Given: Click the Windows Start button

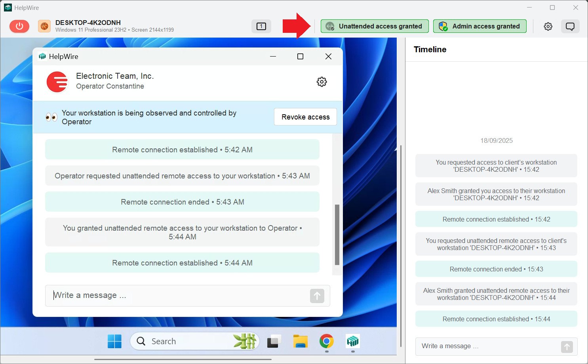Looking at the screenshot, I should click(114, 341).
